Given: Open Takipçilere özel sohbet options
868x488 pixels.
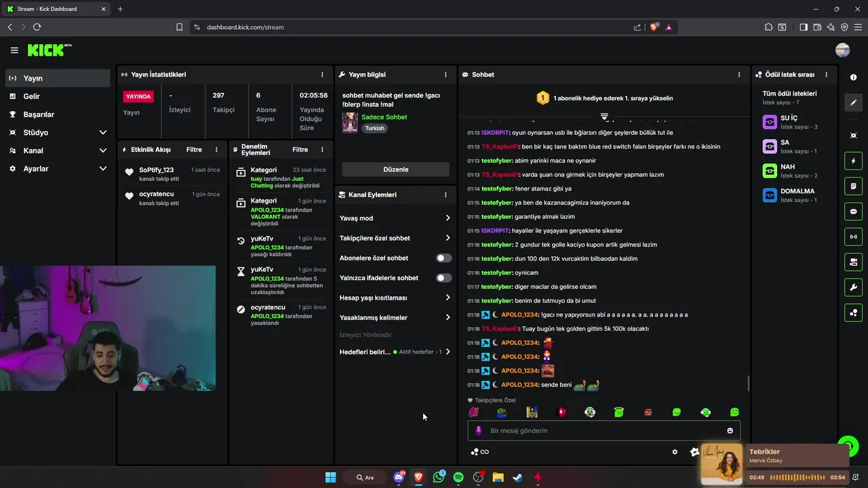Looking at the screenshot, I should pos(395,238).
